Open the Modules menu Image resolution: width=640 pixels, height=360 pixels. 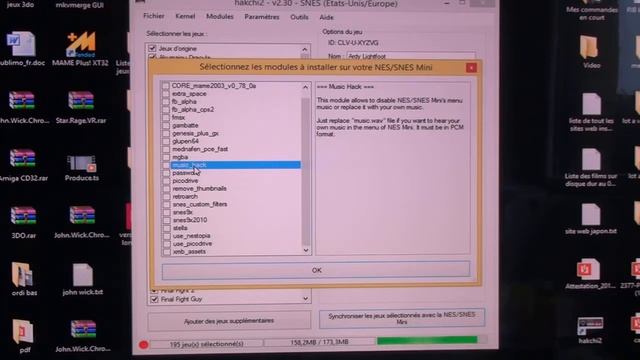(220, 16)
